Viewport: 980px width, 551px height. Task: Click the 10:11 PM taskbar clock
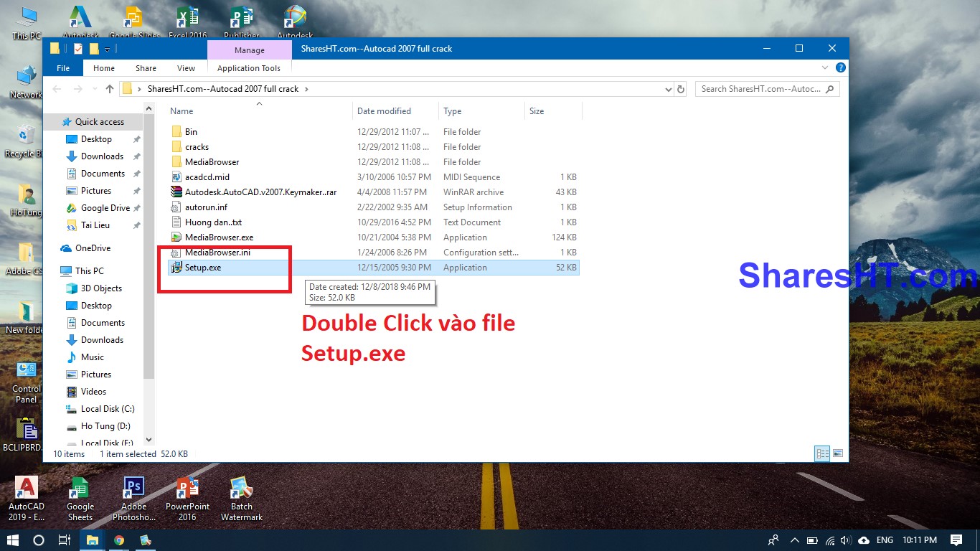pyautogui.click(x=920, y=540)
